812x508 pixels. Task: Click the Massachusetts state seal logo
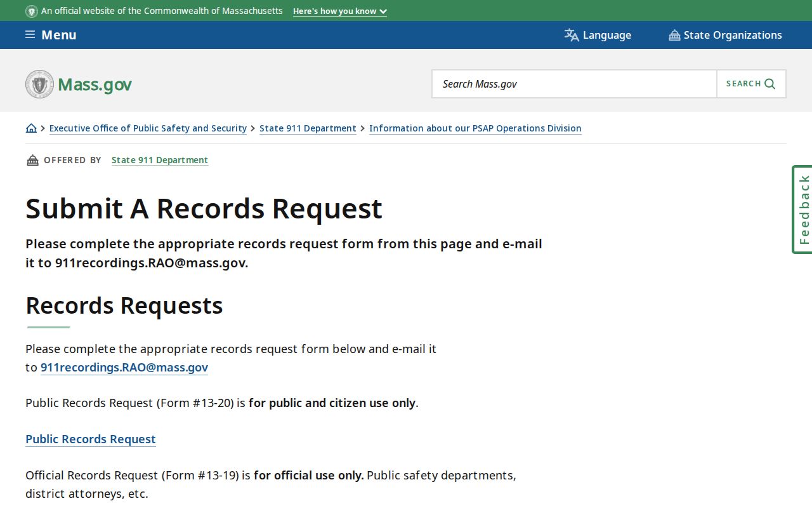click(39, 84)
